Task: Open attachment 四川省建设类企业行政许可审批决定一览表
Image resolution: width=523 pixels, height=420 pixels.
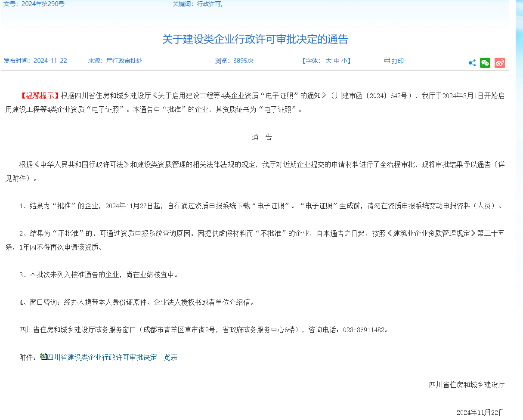Action: tap(113, 357)
